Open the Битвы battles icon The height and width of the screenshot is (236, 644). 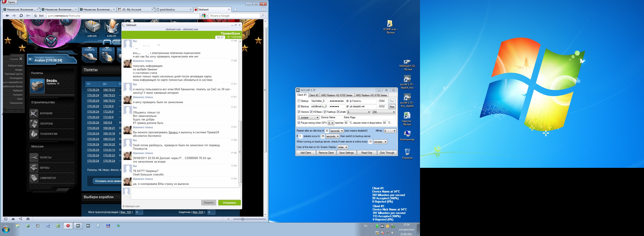pos(34,168)
